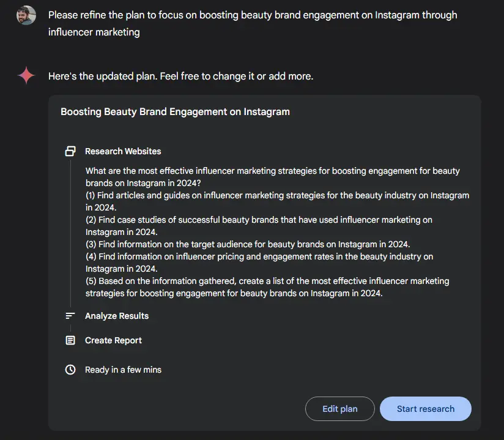Expand the Analyze Results step label

(x=117, y=316)
